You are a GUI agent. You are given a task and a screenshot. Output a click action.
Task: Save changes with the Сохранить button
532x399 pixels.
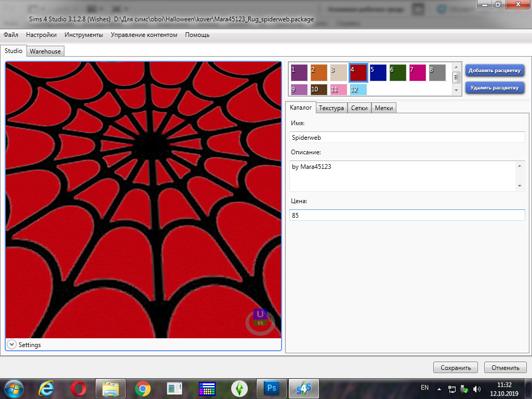point(455,367)
